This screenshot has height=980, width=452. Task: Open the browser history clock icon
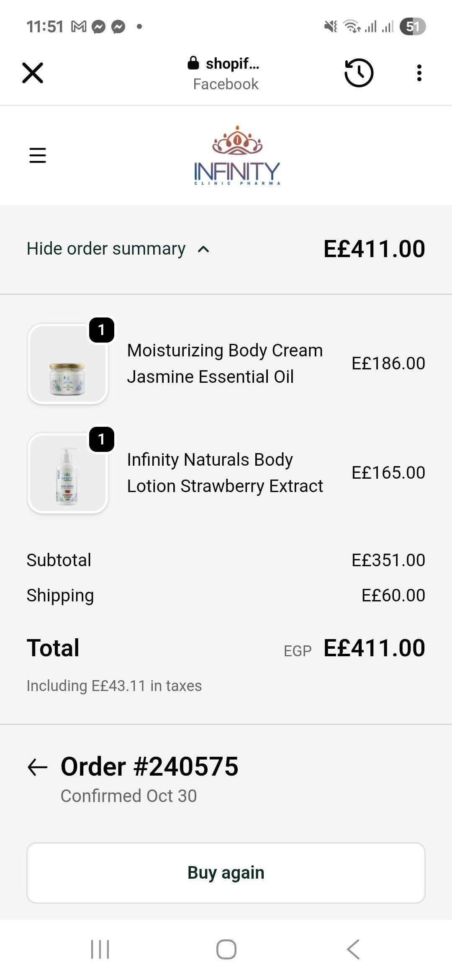click(359, 73)
